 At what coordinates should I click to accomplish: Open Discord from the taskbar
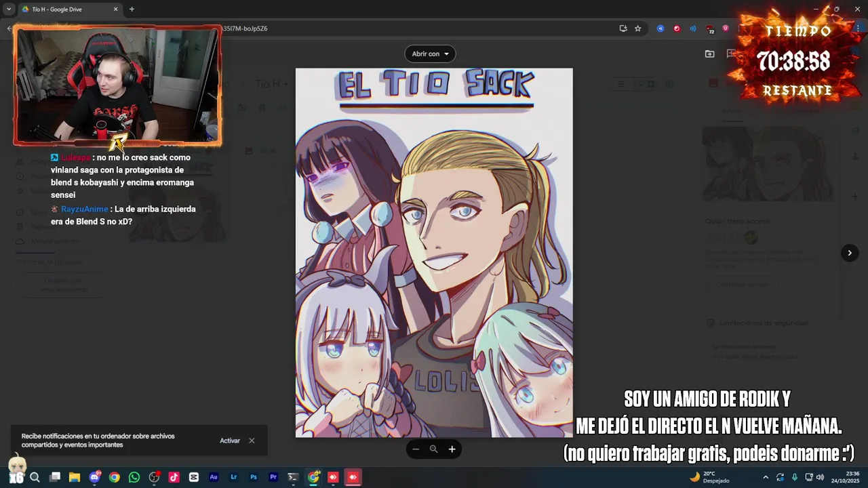coord(95,477)
